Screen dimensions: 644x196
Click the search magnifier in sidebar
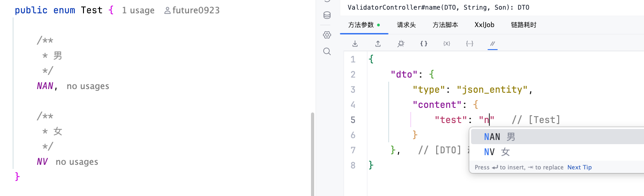(327, 51)
